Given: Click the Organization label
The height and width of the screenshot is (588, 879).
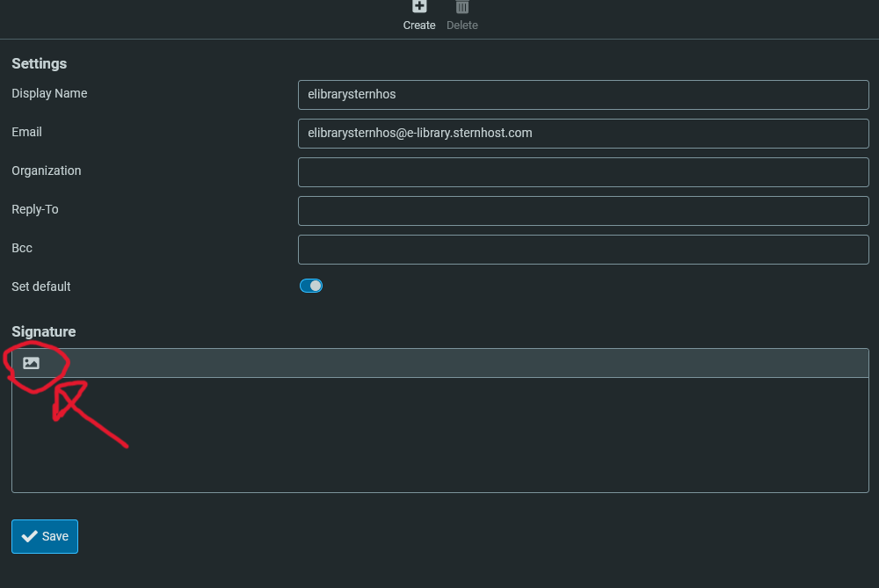Looking at the screenshot, I should (x=46, y=171).
